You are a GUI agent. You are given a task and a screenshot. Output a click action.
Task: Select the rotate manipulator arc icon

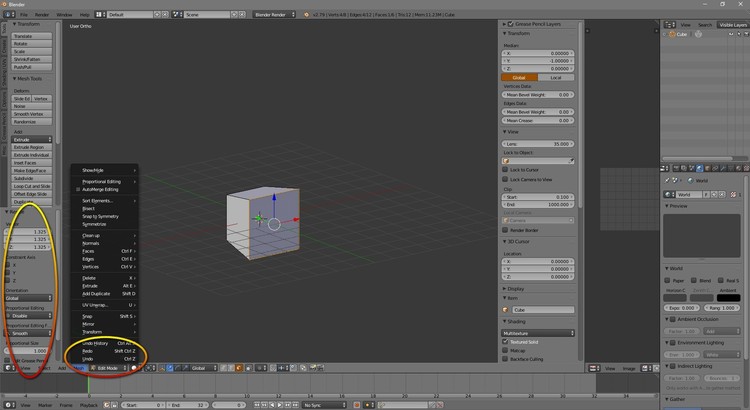[x=177, y=368]
